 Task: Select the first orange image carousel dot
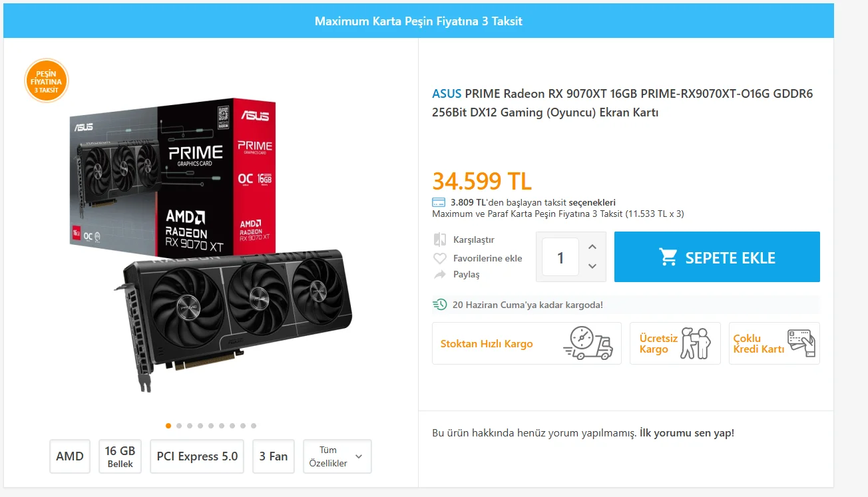tap(168, 426)
